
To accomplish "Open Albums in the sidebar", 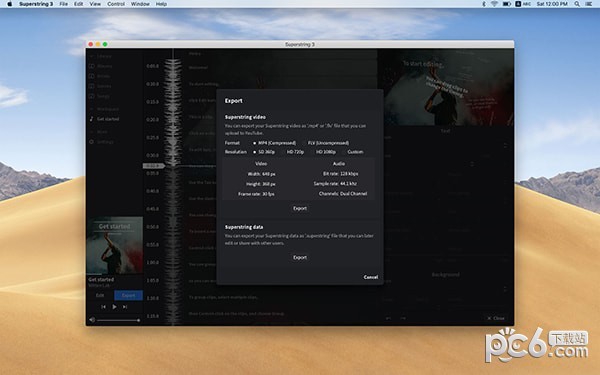I will tap(101, 66).
